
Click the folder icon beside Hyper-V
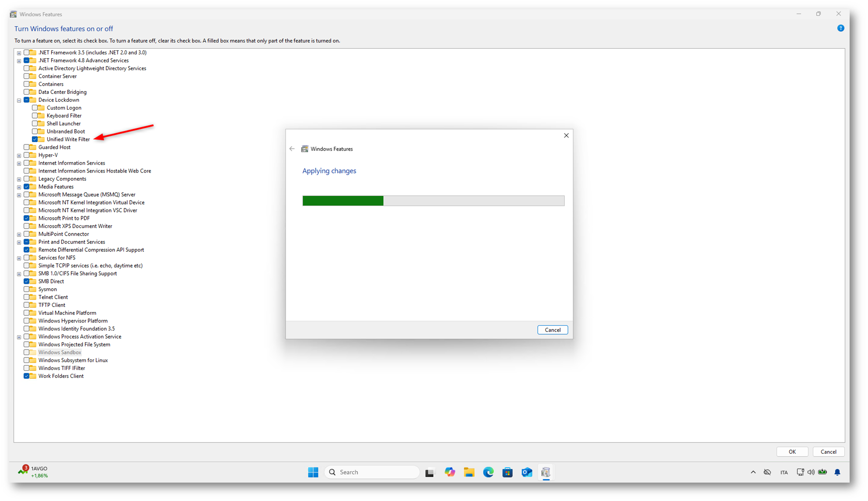coord(33,155)
